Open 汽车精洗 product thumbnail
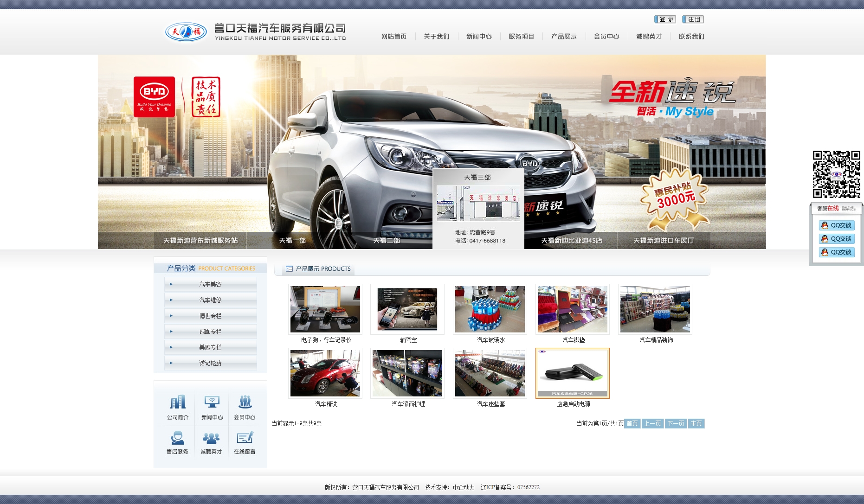The image size is (864, 504). coord(325,373)
